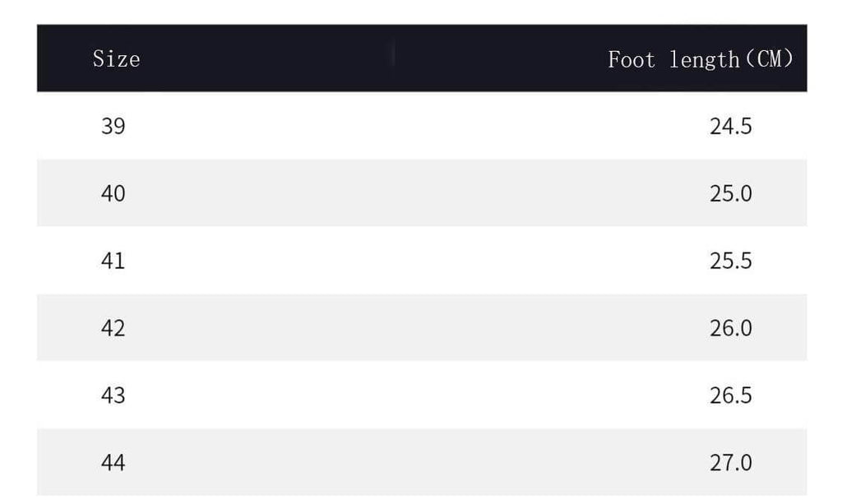Viewport: 842px width, 504px height.
Task: Click the dark table header bar
Action: click(x=422, y=58)
